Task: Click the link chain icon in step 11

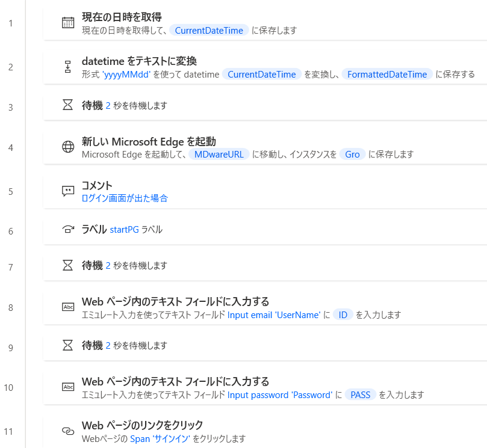Action: click(x=68, y=431)
